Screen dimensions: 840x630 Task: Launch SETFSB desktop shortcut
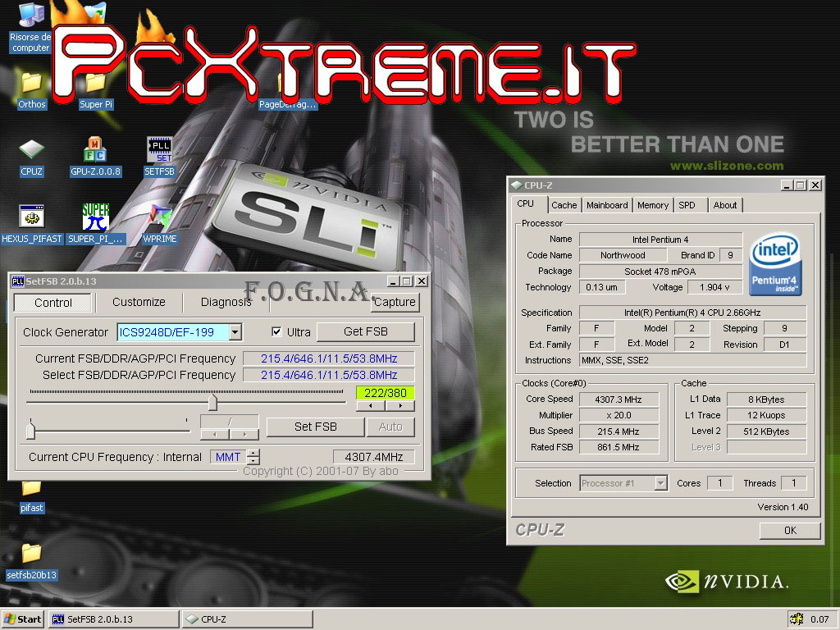click(x=160, y=157)
